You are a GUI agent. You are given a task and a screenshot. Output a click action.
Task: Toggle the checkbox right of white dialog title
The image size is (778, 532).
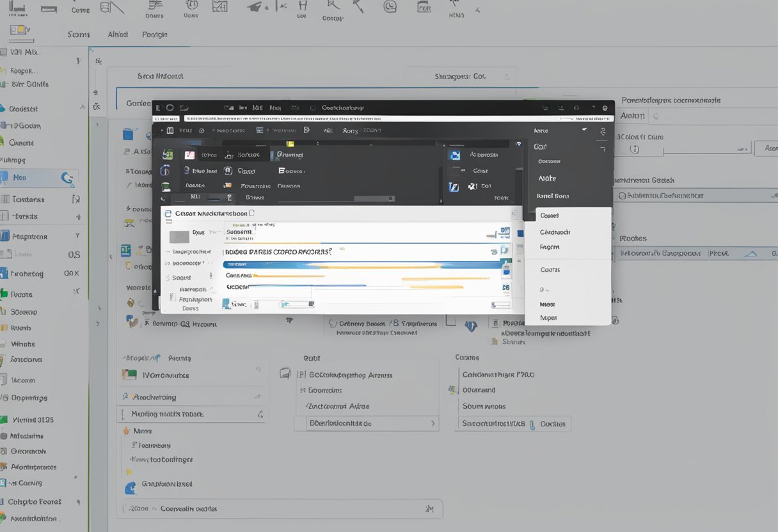251,214
